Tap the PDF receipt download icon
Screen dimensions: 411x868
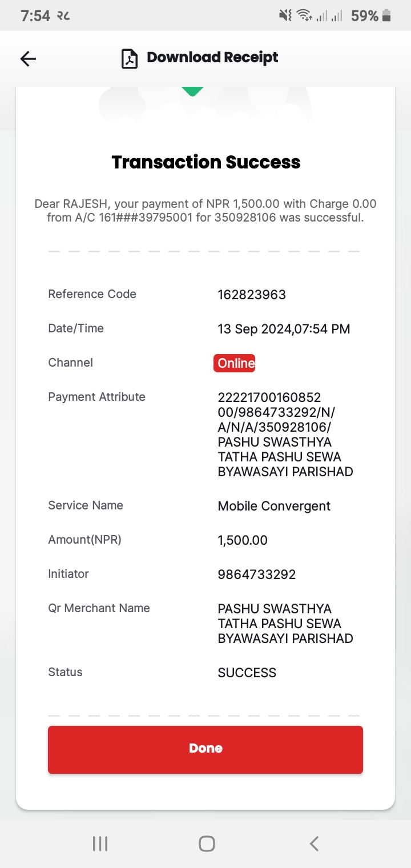pos(130,58)
